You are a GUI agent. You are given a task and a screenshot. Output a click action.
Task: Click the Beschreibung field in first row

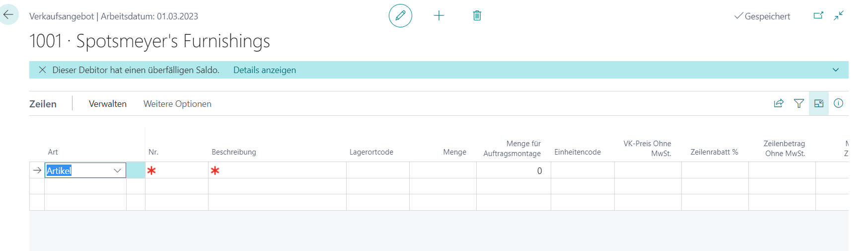click(277, 170)
